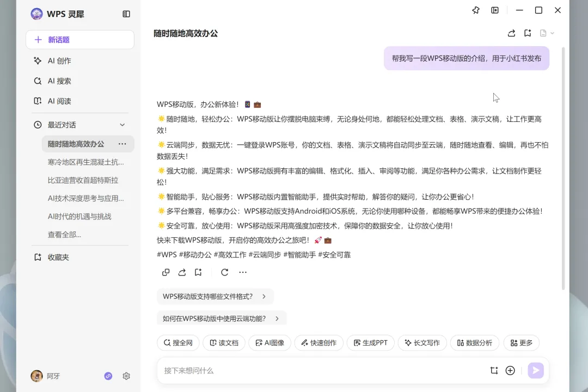
Task: Open settings gear in sidebar
Action: click(126, 376)
